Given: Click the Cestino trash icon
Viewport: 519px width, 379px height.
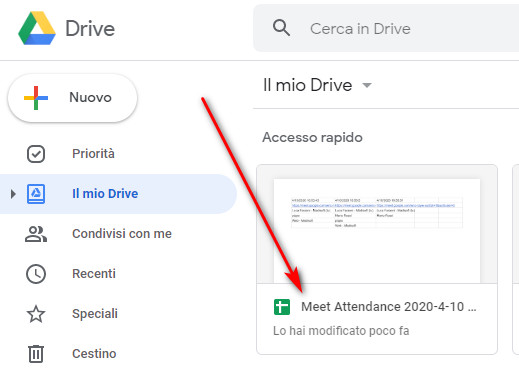Looking at the screenshot, I should [36, 354].
